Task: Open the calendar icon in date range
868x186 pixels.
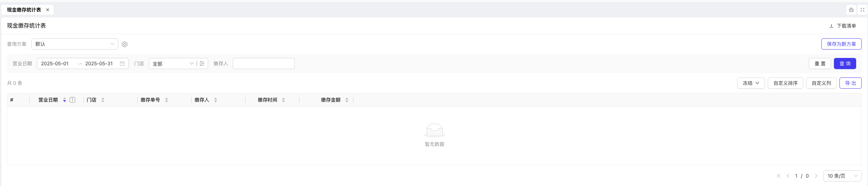Action: click(122, 64)
